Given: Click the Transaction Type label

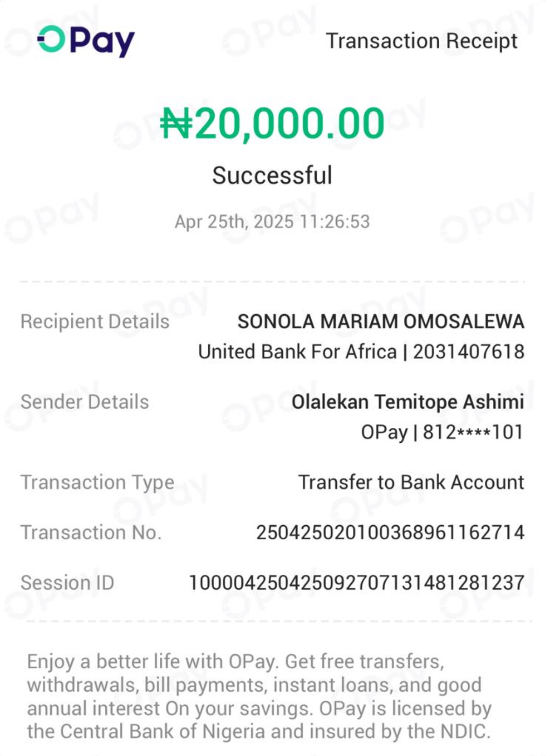Looking at the screenshot, I should point(97,483).
